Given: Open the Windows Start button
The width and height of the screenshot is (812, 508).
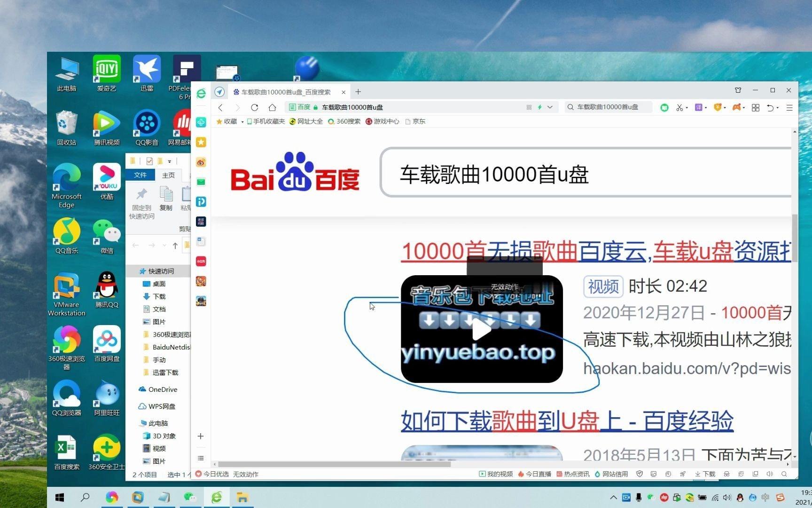Looking at the screenshot, I should (x=60, y=497).
